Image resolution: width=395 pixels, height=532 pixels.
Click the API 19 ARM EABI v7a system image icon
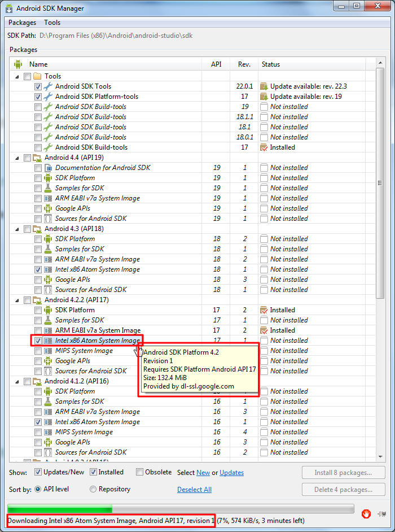pos(48,198)
